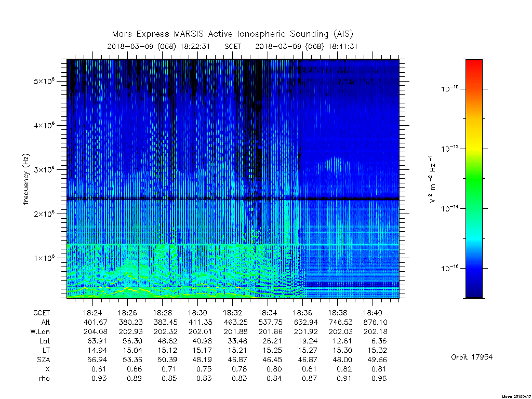Click the color bar intensity scale
Screen dimensions: 532x399
coord(474,179)
